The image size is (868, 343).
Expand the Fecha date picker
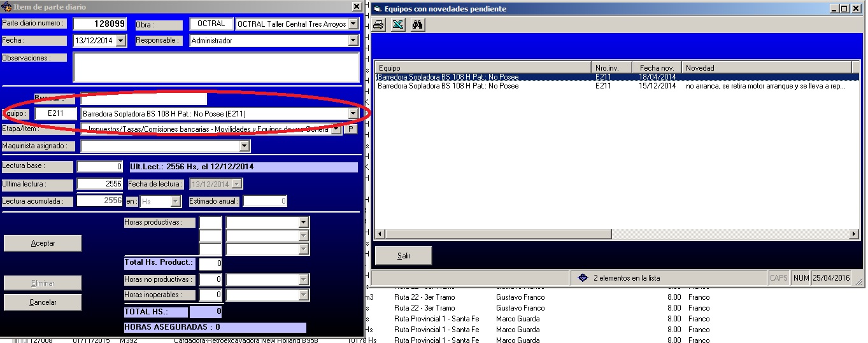coord(121,41)
